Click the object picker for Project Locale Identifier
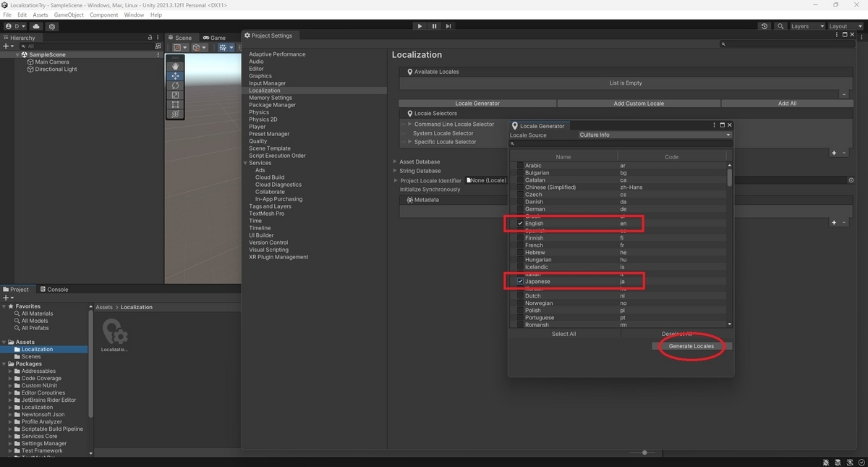868x467 pixels. click(851, 180)
